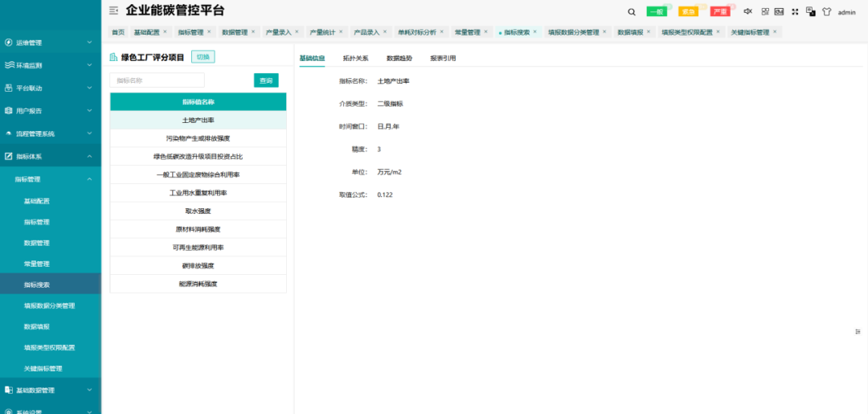Close the 单耗对标分析 tab
This screenshot has height=414, width=868.
(x=441, y=31)
